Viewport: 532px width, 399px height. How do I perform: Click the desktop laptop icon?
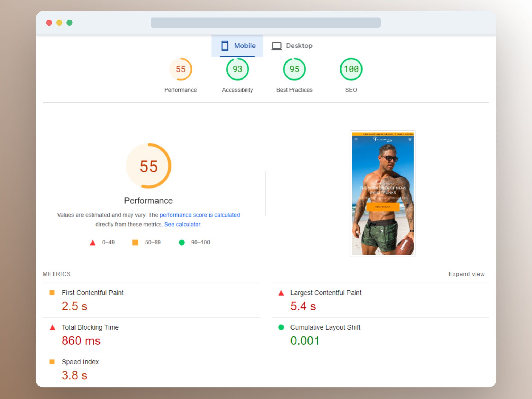click(x=277, y=46)
